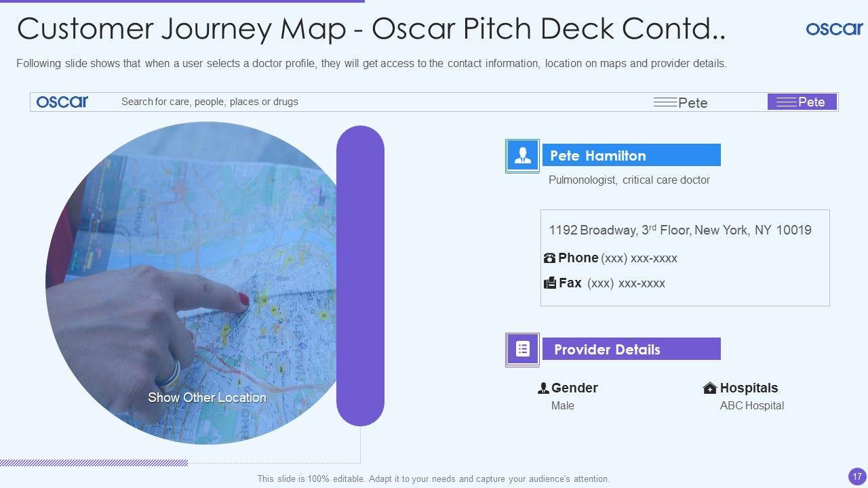
Task: Click the slide number 17 badge
Action: coord(856,476)
